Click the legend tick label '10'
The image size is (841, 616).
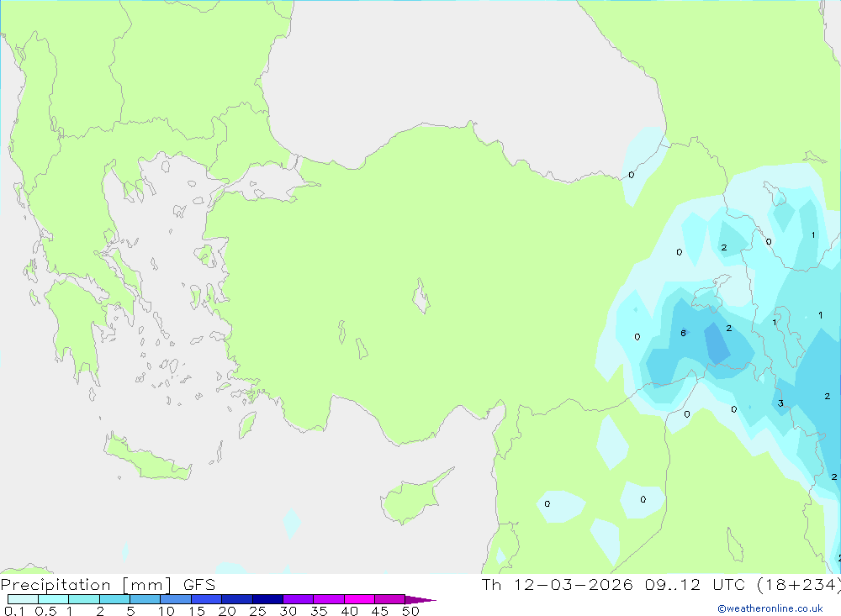167,611
